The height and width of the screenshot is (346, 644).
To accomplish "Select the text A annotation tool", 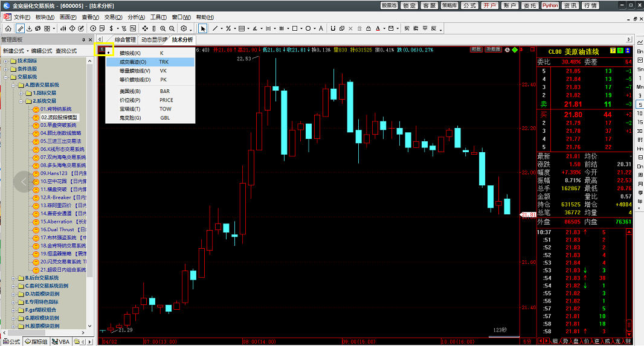I will [x=321, y=29].
